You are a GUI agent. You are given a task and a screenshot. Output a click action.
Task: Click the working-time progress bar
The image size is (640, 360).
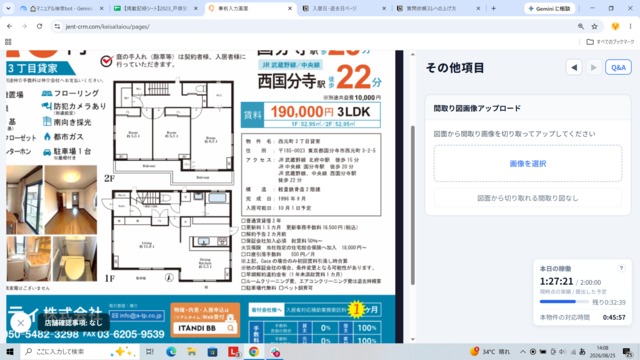click(564, 302)
